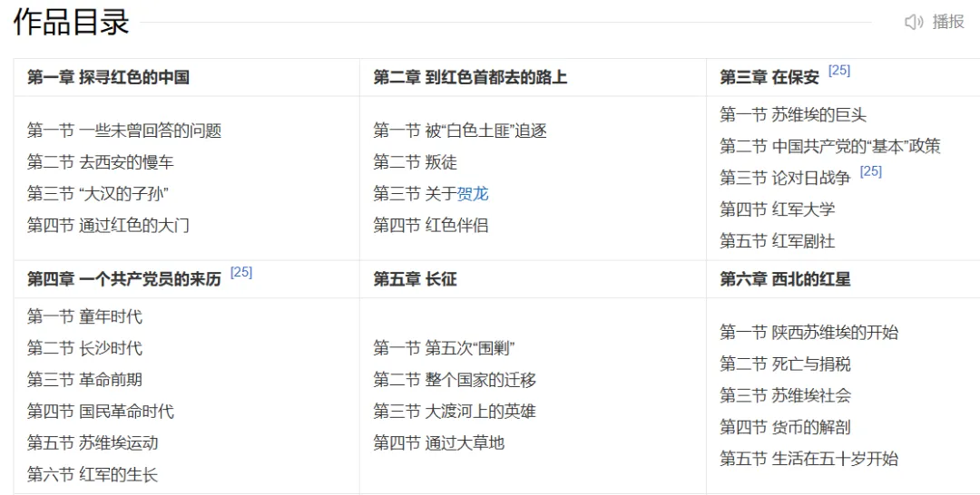Select 第四节 货币的解剖

(x=785, y=427)
